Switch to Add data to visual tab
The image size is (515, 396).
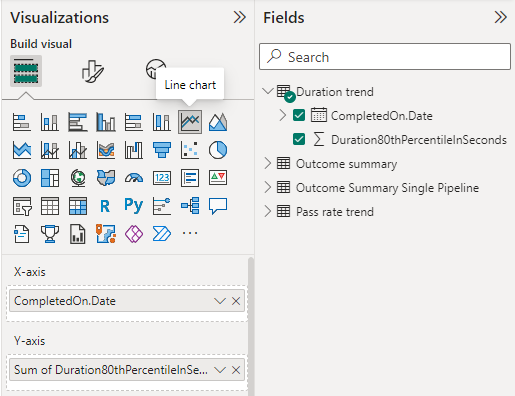click(26, 71)
